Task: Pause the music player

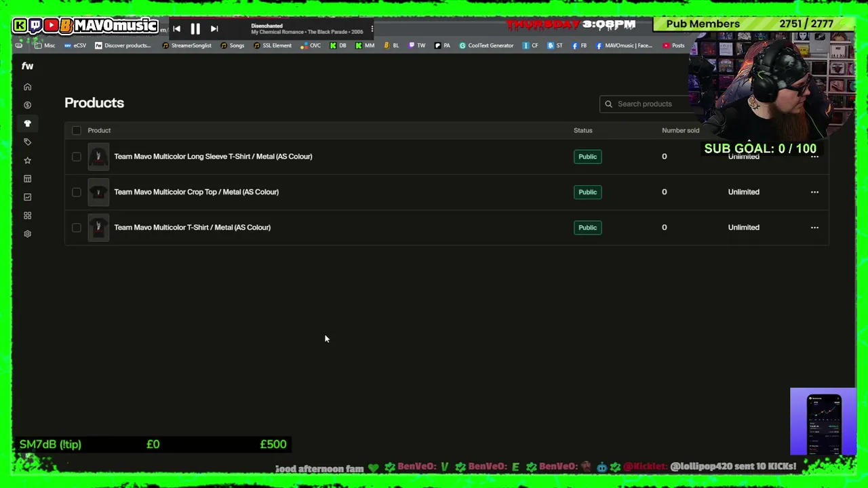Action: [195, 28]
